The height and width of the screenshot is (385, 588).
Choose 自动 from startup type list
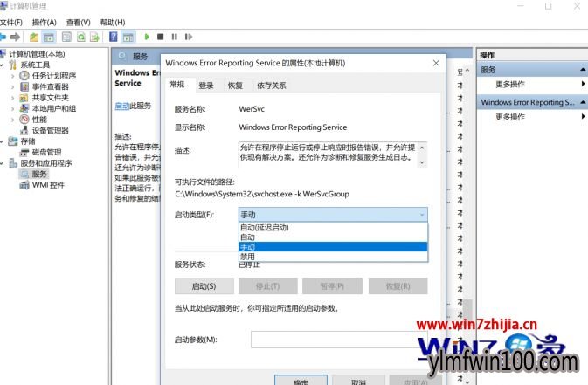click(x=333, y=237)
